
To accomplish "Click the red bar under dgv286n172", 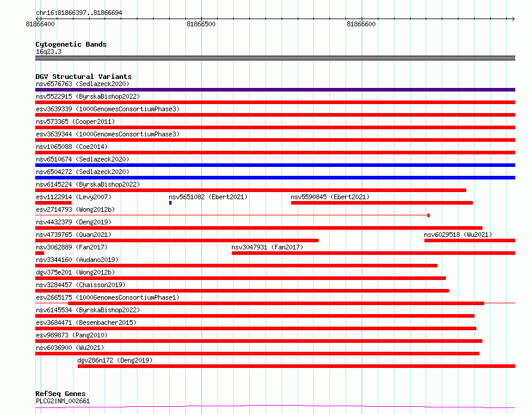I will click(x=296, y=366).
